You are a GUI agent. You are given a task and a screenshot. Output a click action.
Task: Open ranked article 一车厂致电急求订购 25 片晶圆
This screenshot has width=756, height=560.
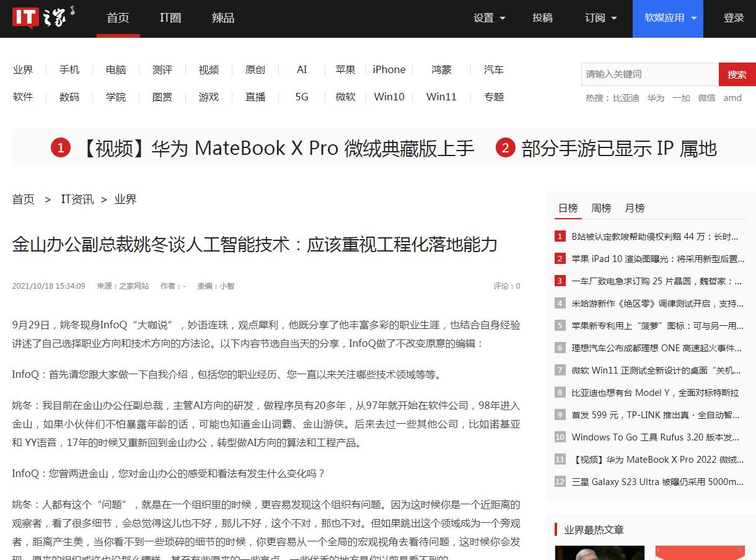coord(657,281)
